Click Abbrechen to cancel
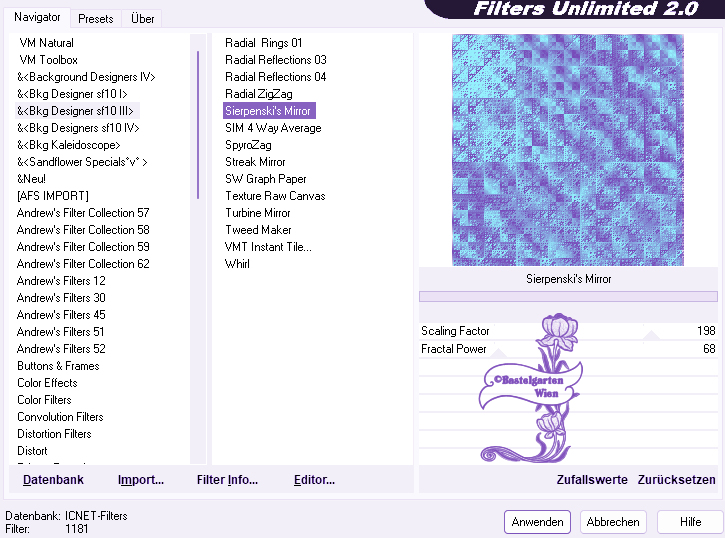The height and width of the screenshot is (538, 725). 613,522
